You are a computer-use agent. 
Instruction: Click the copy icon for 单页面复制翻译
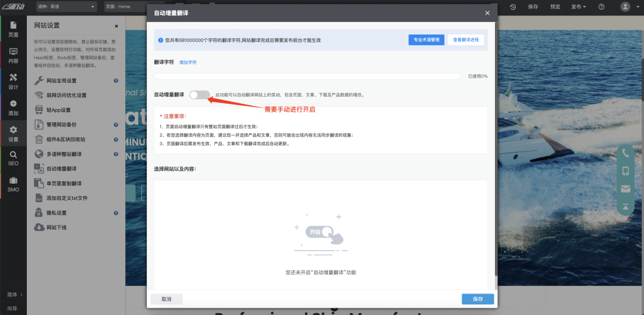click(x=39, y=183)
